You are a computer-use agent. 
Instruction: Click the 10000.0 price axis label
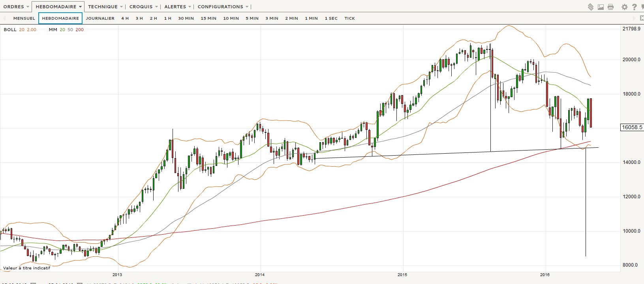631,231
